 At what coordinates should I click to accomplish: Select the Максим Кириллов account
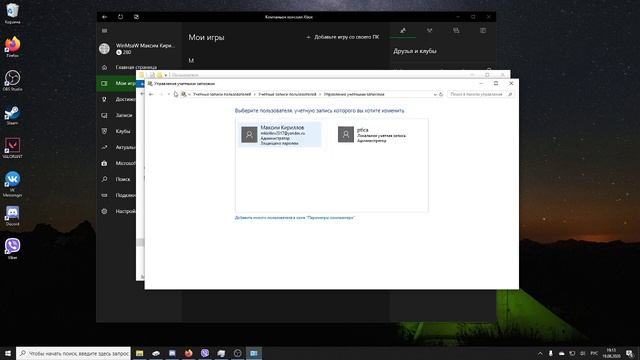pyautogui.click(x=280, y=135)
